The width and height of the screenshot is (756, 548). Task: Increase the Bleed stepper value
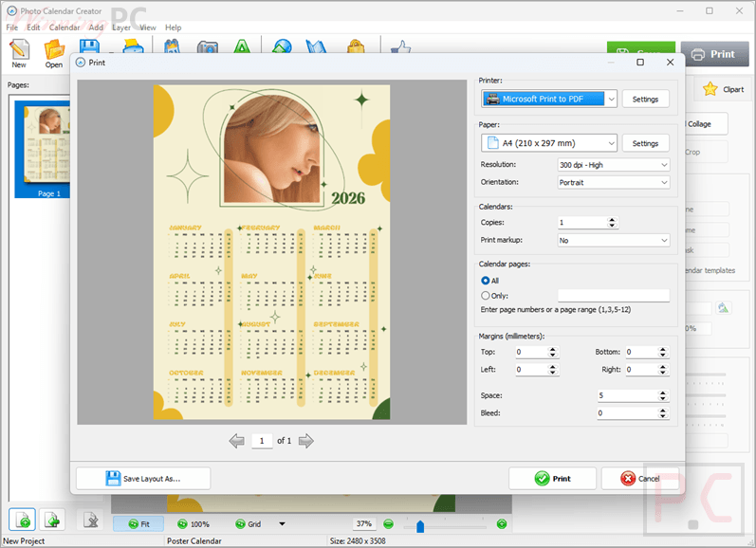[x=663, y=411]
